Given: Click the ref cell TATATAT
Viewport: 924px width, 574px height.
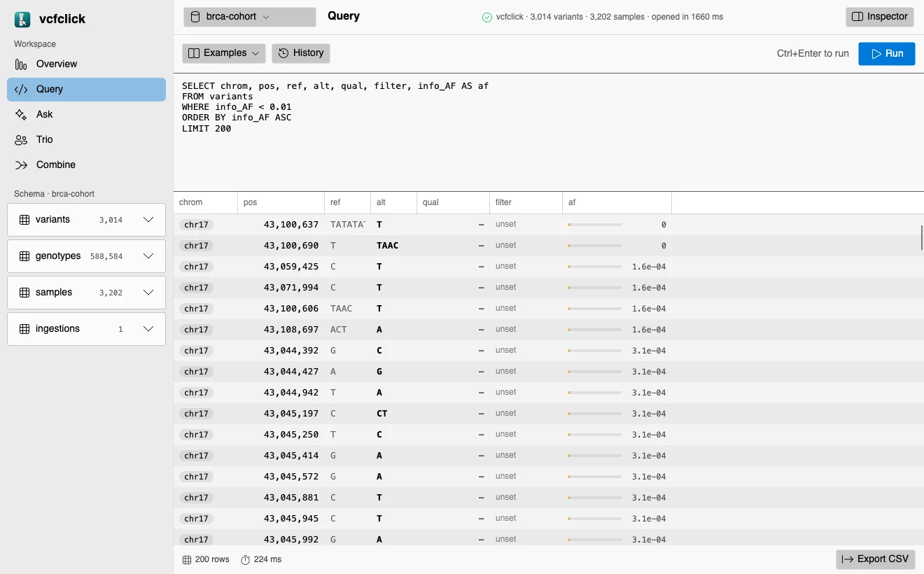Looking at the screenshot, I should coord(348,225).
